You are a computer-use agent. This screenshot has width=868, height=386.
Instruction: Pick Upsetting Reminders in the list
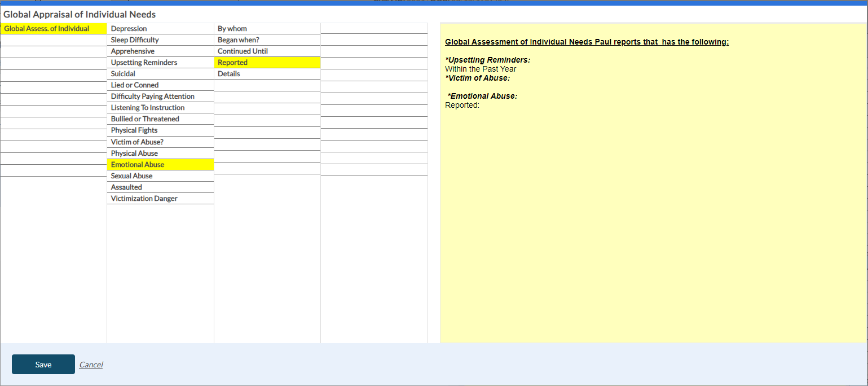[144, 63]
